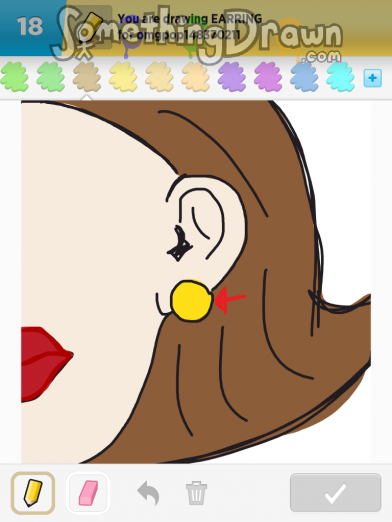The width and height of the screenshot is (392, 522).
Task: Pick the lavender purple swatch
Action: coord(232,77)
